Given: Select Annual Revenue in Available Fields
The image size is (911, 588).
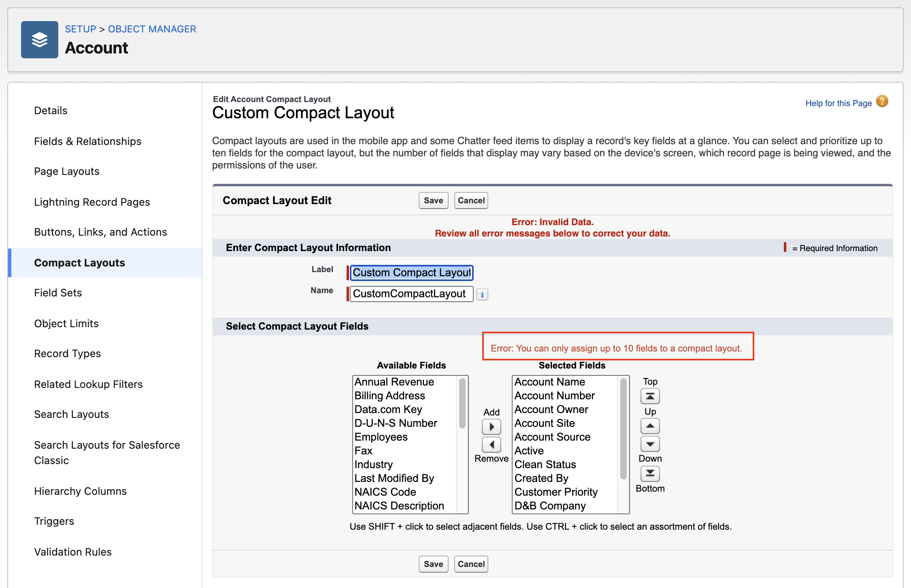Looking at the screenshot, I should tap(394, 382).
